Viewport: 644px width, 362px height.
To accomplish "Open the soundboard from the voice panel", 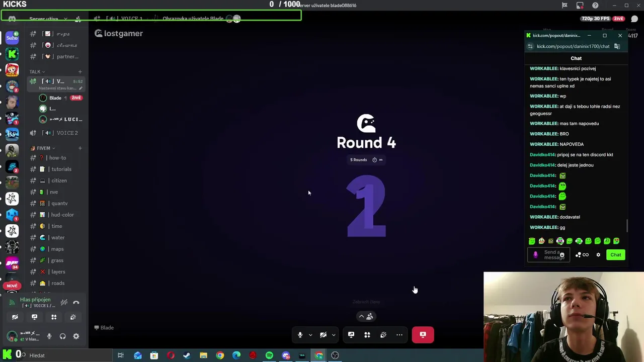I will tap(73, 317).
